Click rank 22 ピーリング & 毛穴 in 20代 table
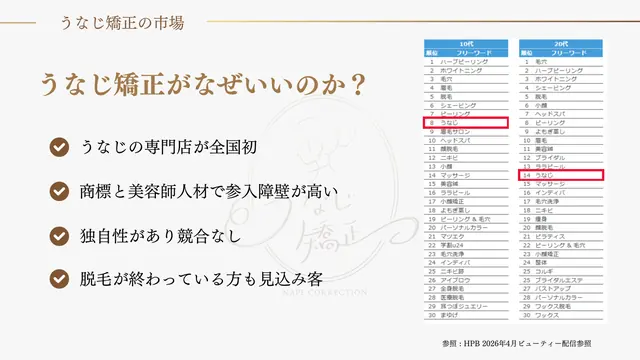The width and height of the screenshot is (640, 360). 561,245
